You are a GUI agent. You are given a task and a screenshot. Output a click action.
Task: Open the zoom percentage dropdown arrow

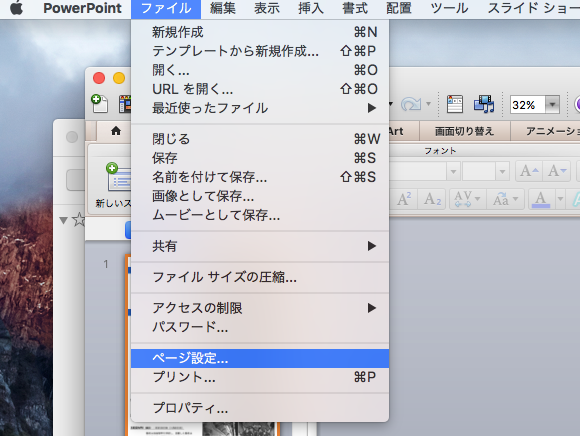tap(552, 105)
